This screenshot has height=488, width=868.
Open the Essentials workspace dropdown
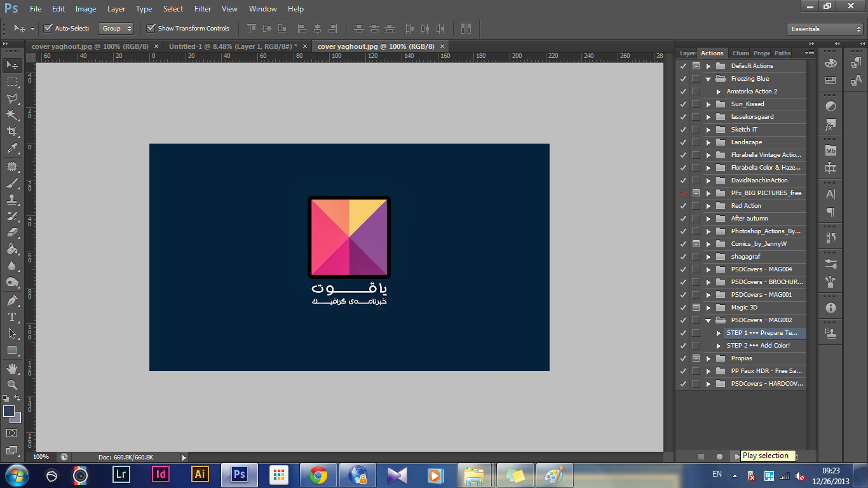[824, 29]
